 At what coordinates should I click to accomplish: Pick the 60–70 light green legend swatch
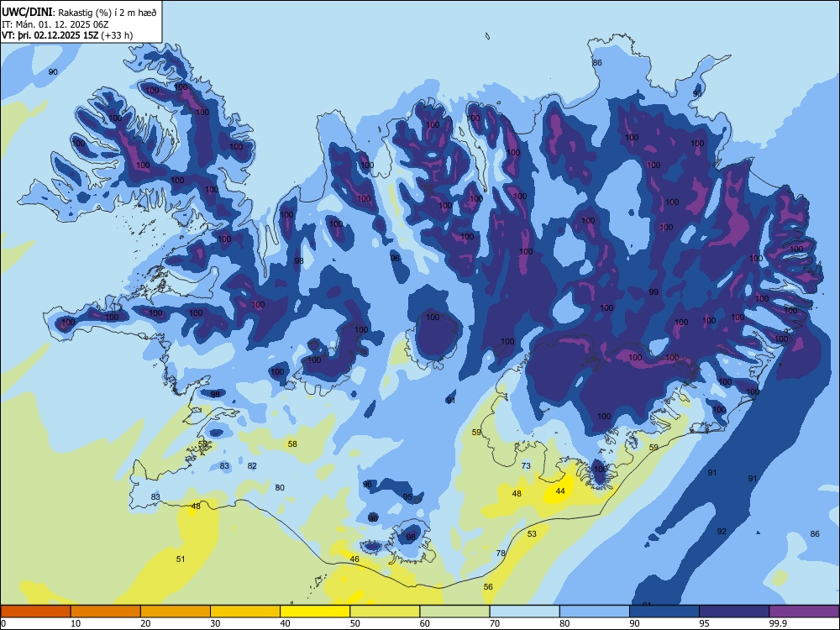click(x=454, y=612)
